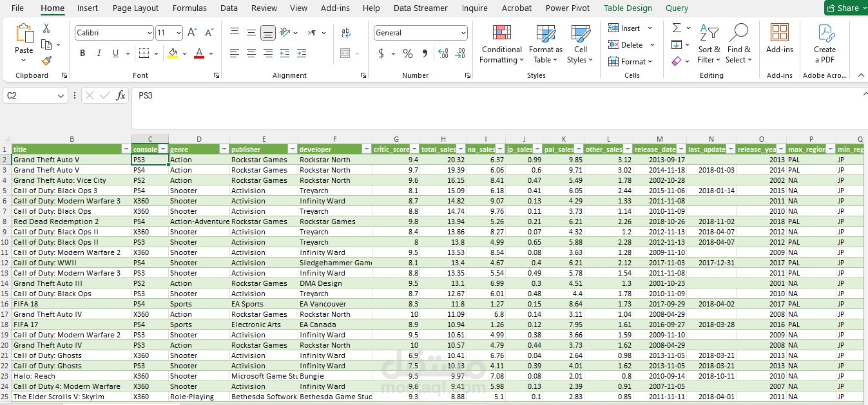Screen dimensions: 868x405
Task: Open the Cell Styles gallery
Action: pos(581,44)
